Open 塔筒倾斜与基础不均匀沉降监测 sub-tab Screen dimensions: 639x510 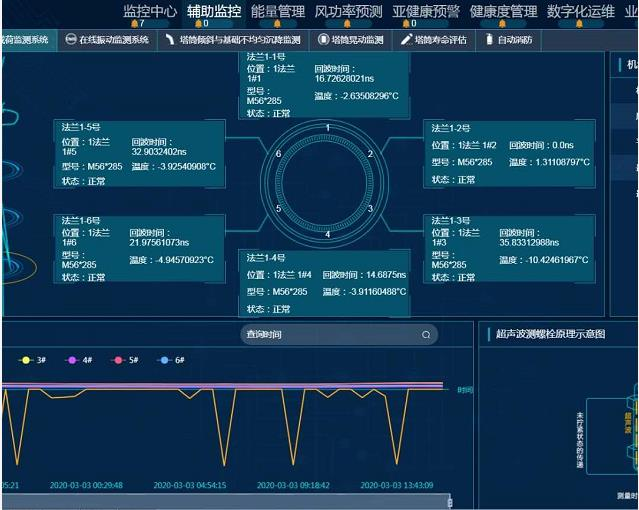pyautogui.click(x=234, y=40)
